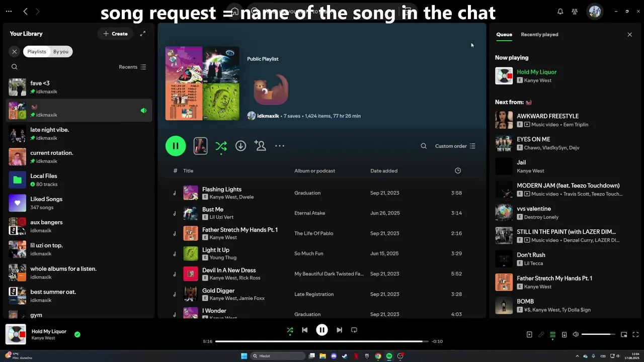
Task: Search within the playlist tracks
Action: [x=424, y=146]
